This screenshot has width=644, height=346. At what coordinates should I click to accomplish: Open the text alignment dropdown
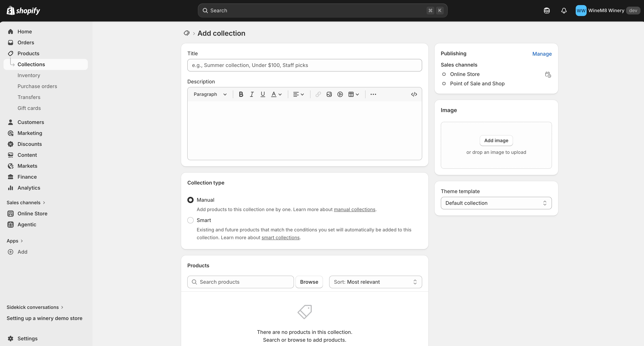(299, 94)
